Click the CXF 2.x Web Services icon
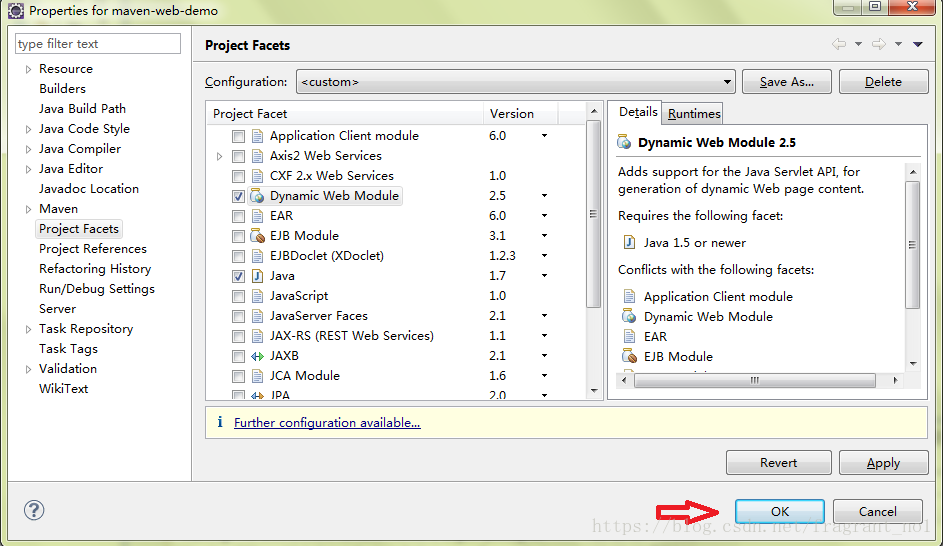The height and width of the screenshot is (546, 943). coord(257,176)
